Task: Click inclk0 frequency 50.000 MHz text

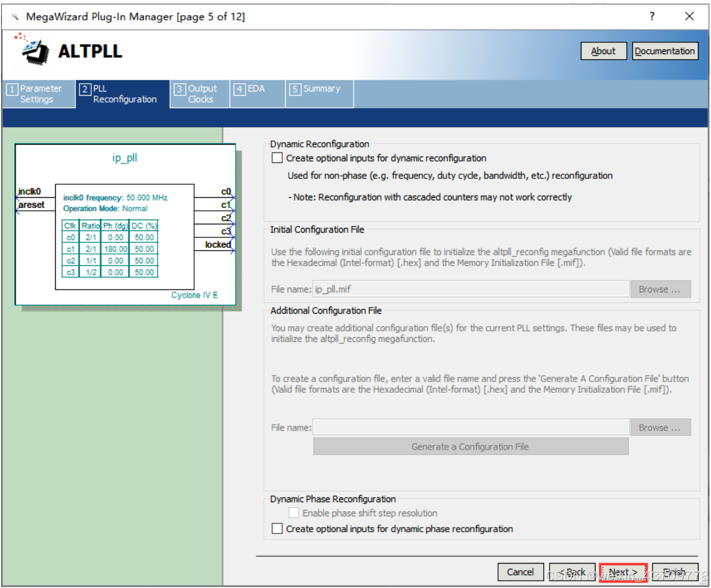Action: 116,198
